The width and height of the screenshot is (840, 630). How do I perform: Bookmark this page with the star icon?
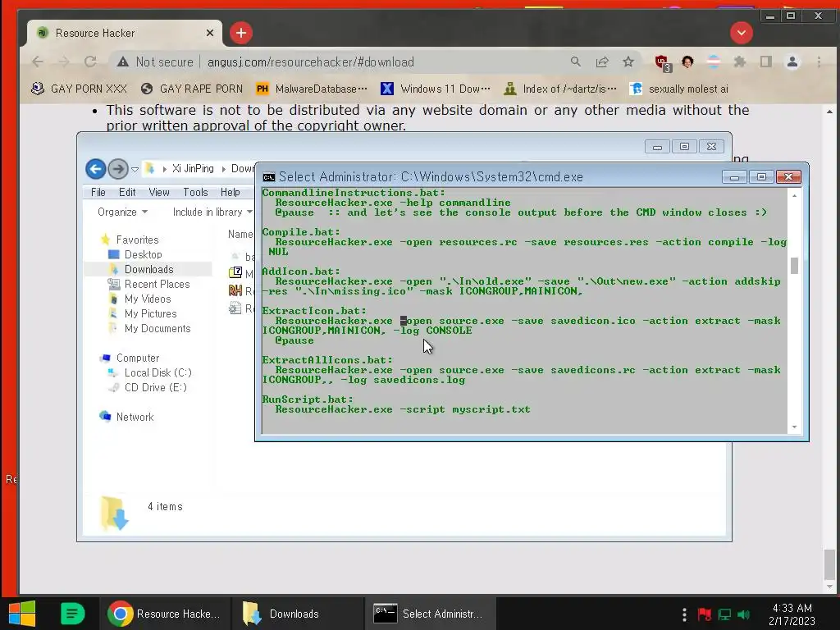click(628, 62)
